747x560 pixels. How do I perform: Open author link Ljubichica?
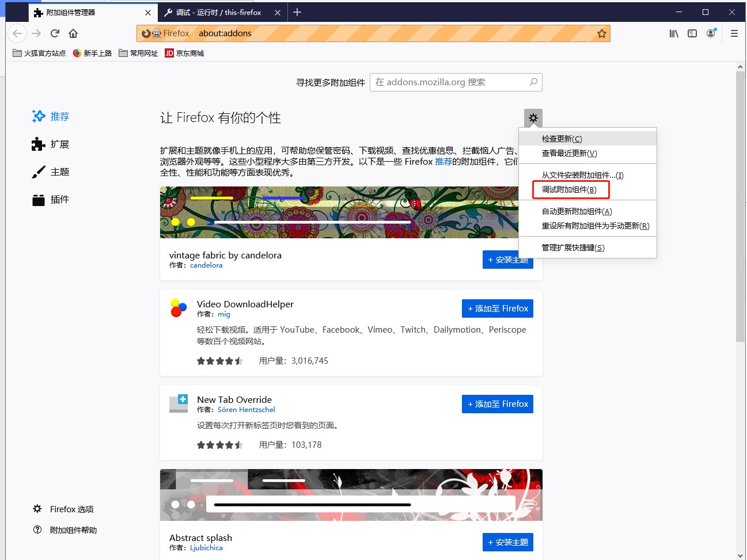[x=206, y=548]
